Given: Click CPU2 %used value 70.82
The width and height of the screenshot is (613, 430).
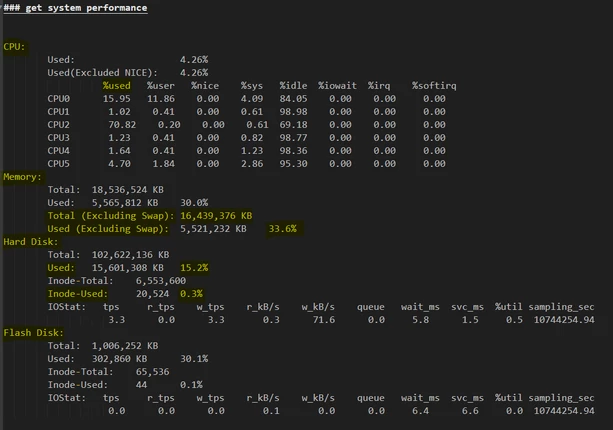Looking at the screenshot, I should (122, 125).
